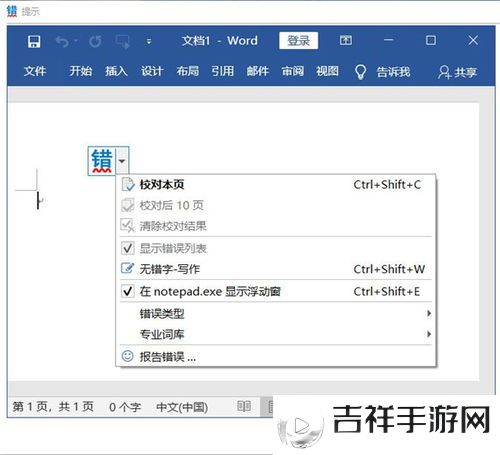Image resolution: width=500 pixels, height=455 pixels.
Task: Click the Save floppy disk icon
Action: point(34,42)
